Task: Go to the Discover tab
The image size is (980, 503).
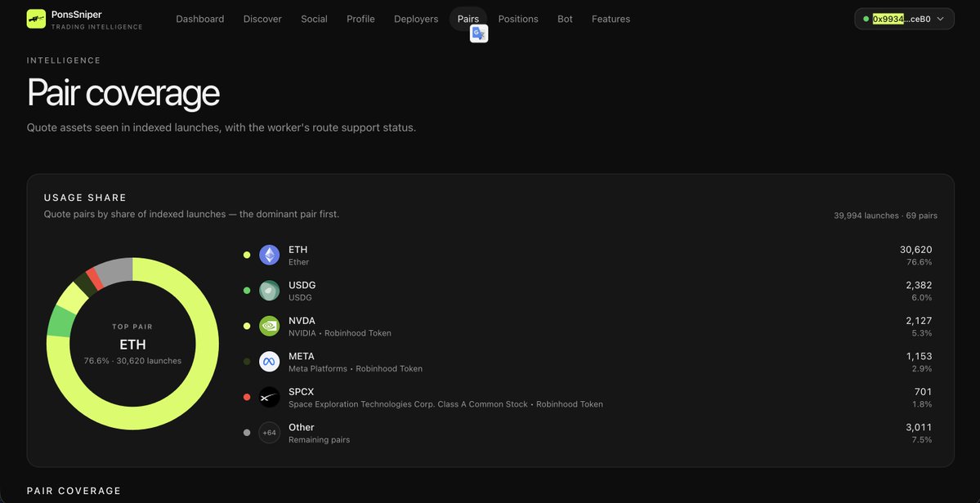Action: [262, 19]
